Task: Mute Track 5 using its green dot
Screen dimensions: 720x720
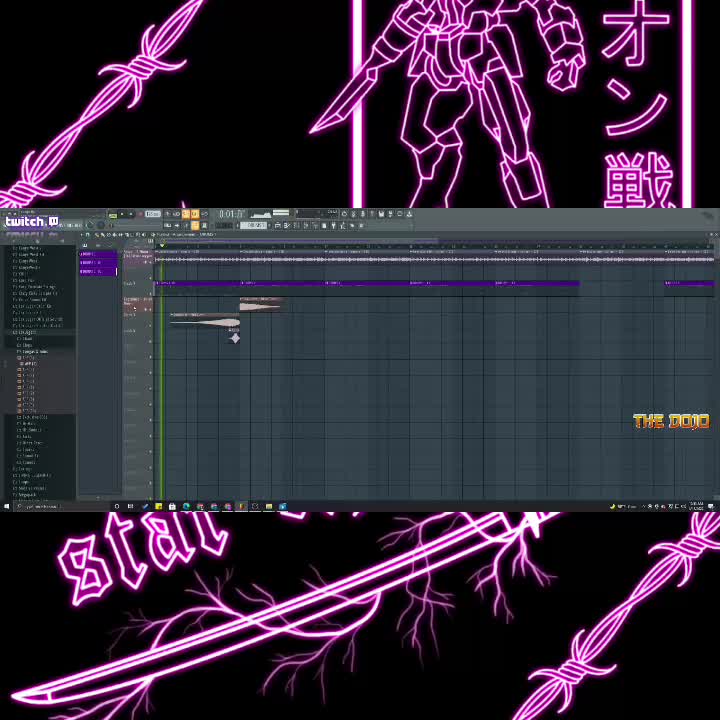Action: pos(151,341)
